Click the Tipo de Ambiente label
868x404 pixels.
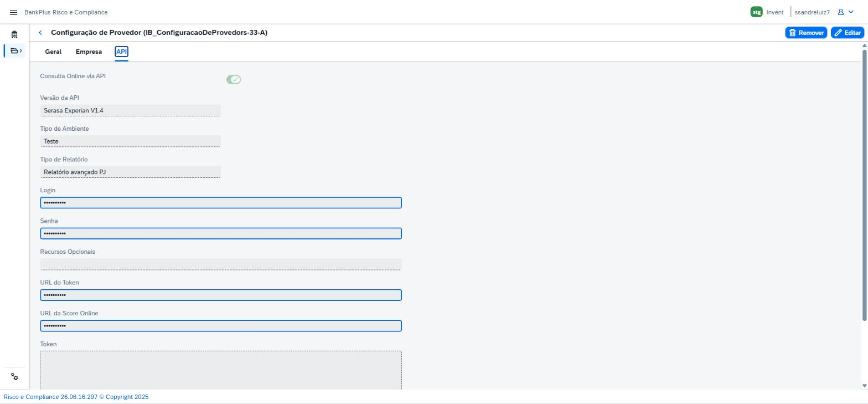(64, 129)
